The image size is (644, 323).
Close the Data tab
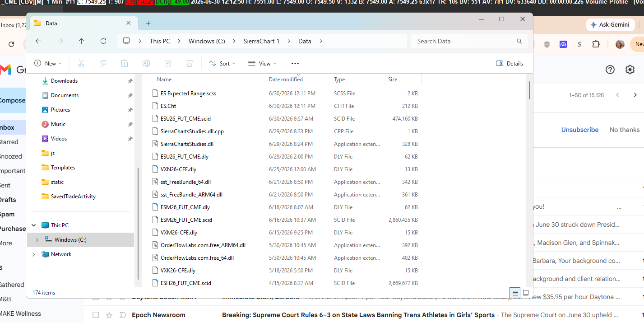[129, 23]
